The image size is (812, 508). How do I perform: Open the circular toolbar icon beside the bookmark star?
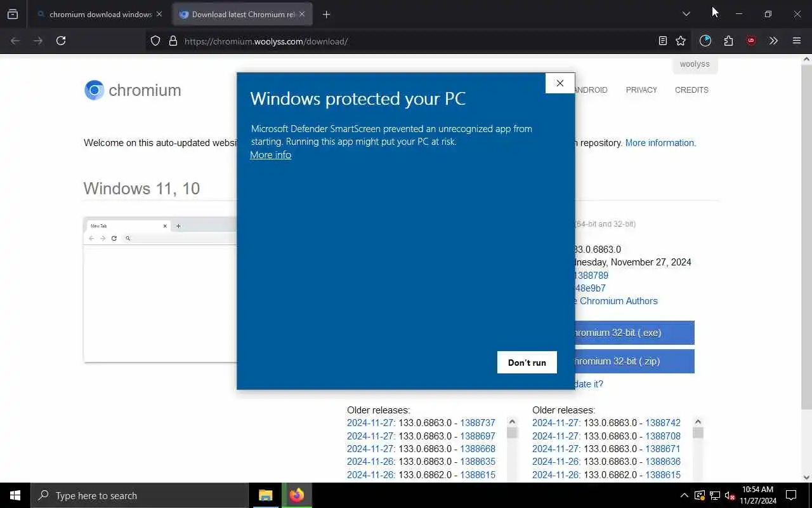pyautogui.click(x=705, y=41)
